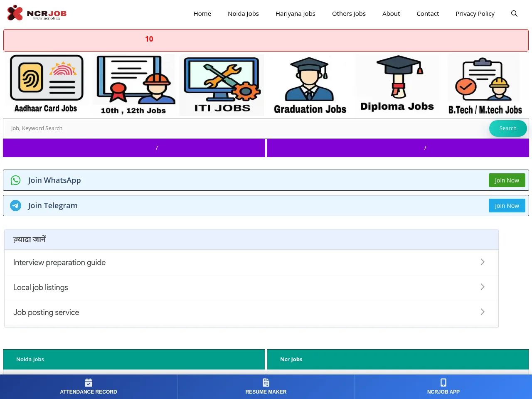This screenshot has width=532, height=399.
Task: Click the Join WhatsApp text
Action: click(x=54, y=180)
